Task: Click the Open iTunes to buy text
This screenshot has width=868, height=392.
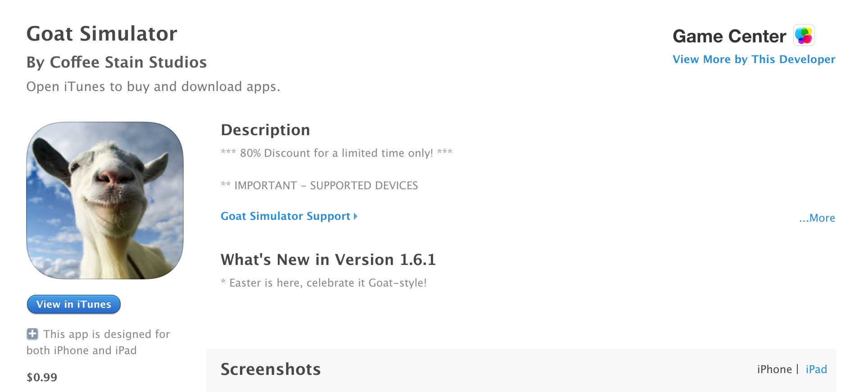Action: pos(153,87)
